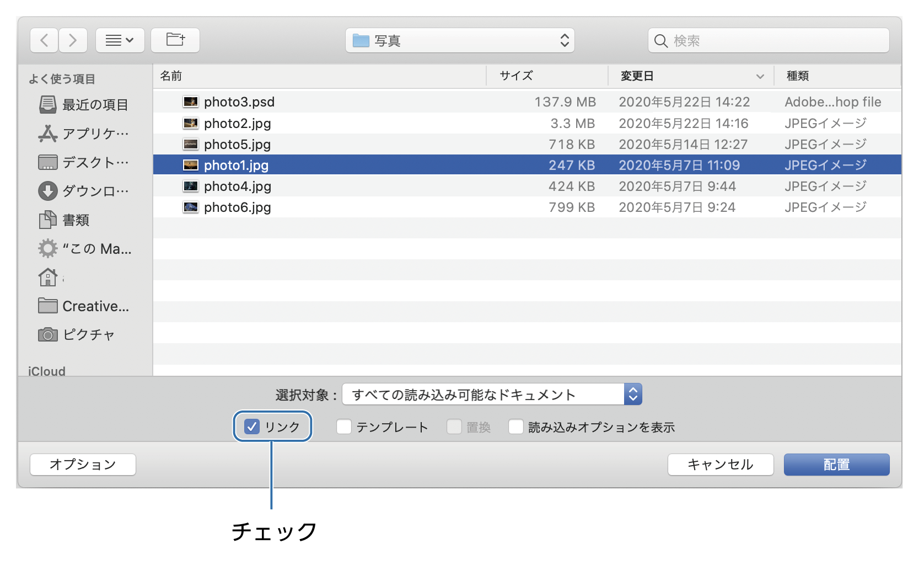924x565 pixels.
Task: Click the 137.9 MB size cell
Action: pyautogui.click(x=565, y=102)
